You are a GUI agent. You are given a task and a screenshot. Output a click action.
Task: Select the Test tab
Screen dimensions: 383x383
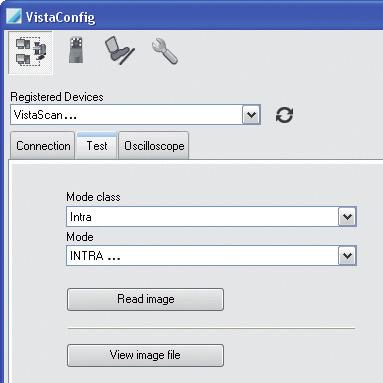[x=97, y=146]
